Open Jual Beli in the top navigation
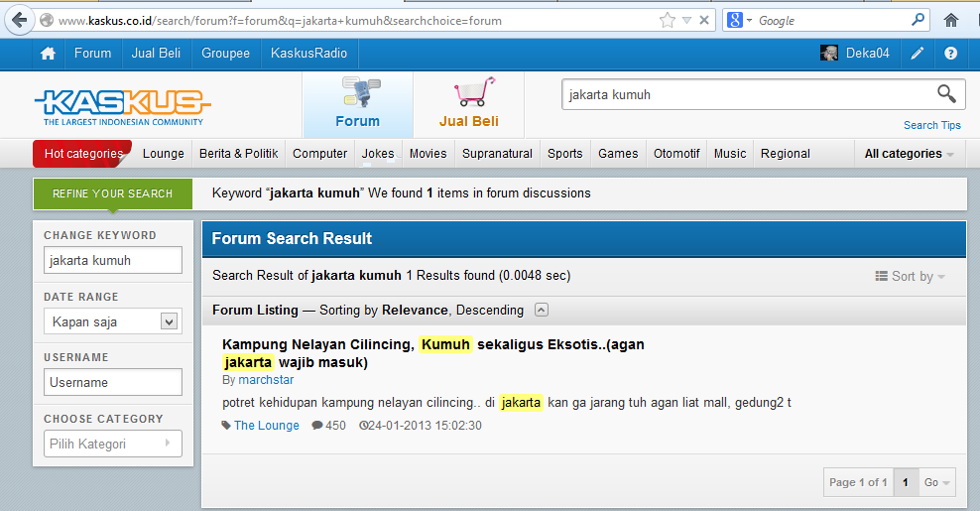The height and width of the screenshot is (511, 980). pos(156,54)
